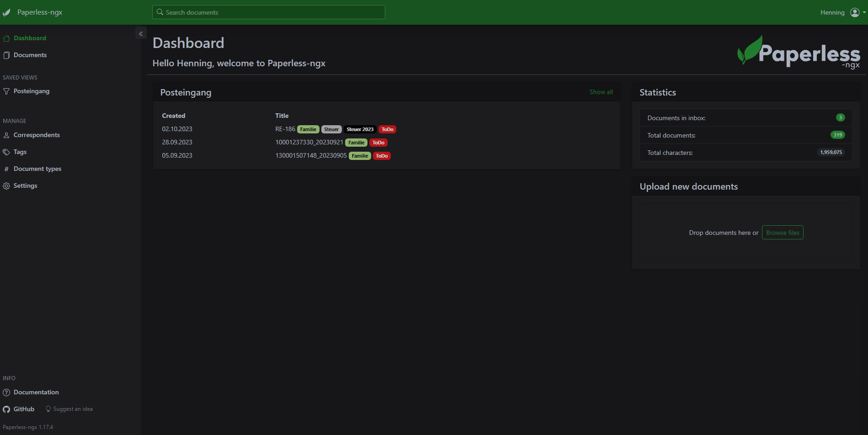This screenshot has height=435, width=868.
Task: Click the Paperless-ngx leaf logo in header
Action: (6, 12)
